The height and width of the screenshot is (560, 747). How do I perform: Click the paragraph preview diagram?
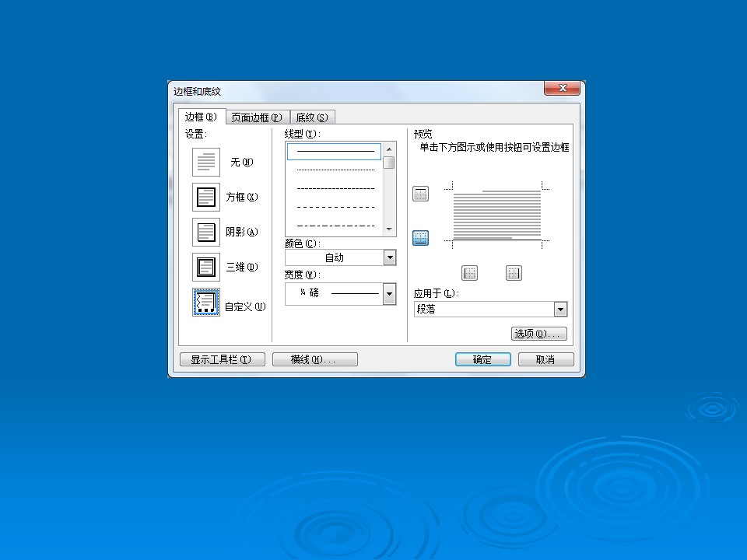[x=497, y=215]
